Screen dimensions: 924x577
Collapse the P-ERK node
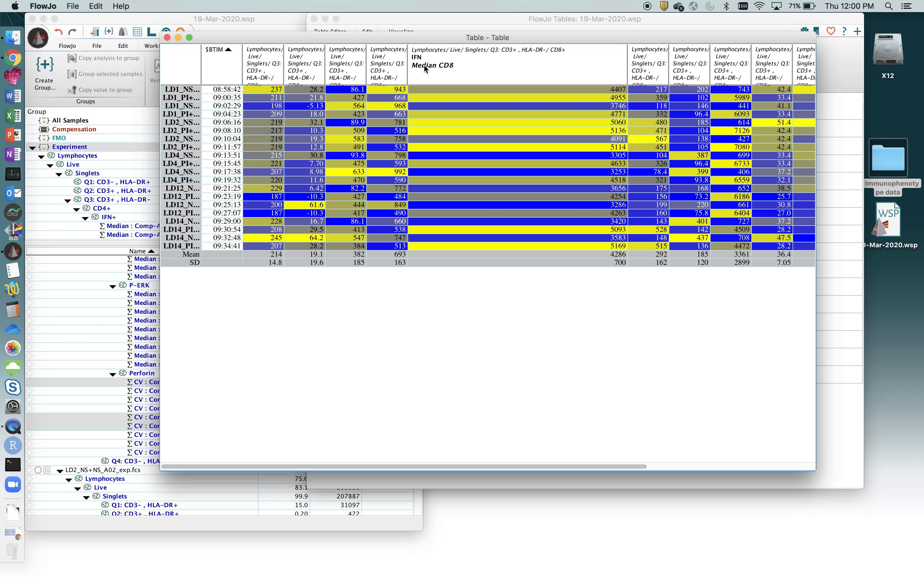(113, 286)
